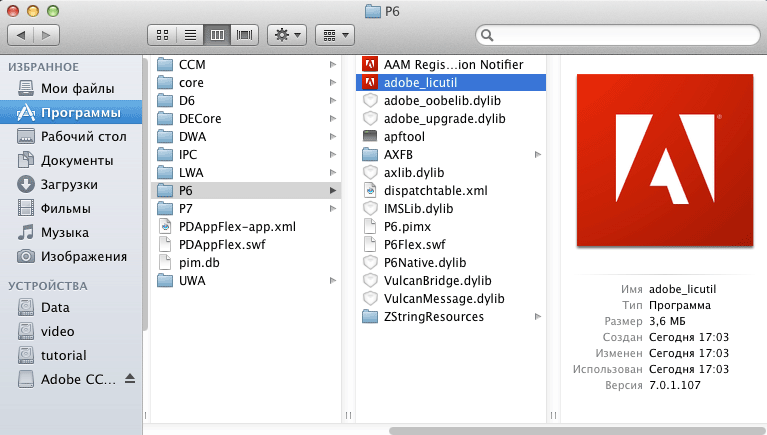The height and width of the screenshot is (435, 767).
Task: Select the IPC folder
Action: [246, 155]
